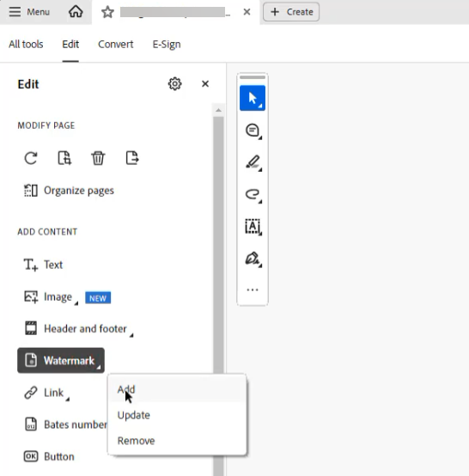The width and height of the screenshot is (469, 476).
Task: Click the NEW badge beside Image
Action: [x=98, y=298]
